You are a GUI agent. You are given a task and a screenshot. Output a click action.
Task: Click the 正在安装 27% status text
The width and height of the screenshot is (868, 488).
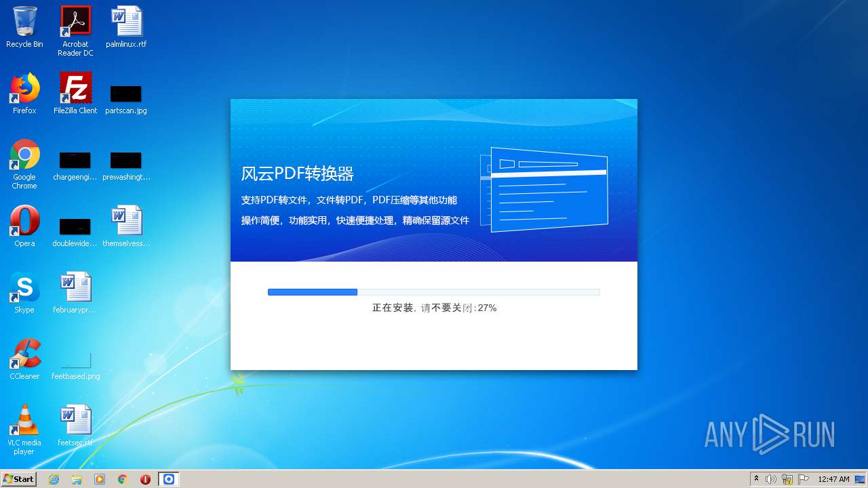tap(434, 308)
